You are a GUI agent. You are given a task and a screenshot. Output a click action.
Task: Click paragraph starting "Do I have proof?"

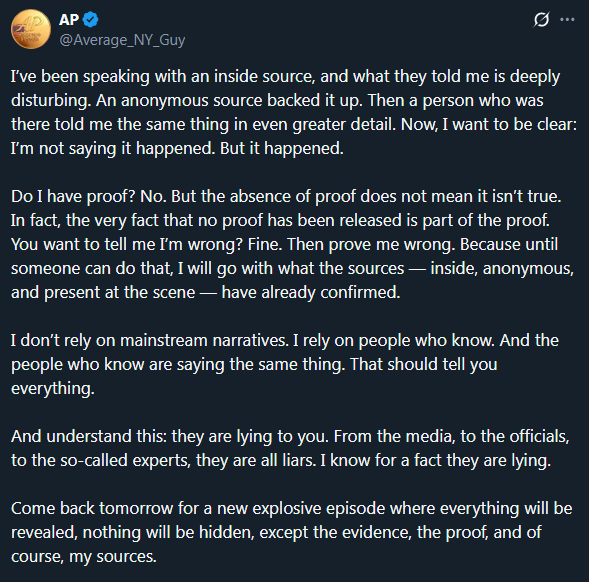292,244
